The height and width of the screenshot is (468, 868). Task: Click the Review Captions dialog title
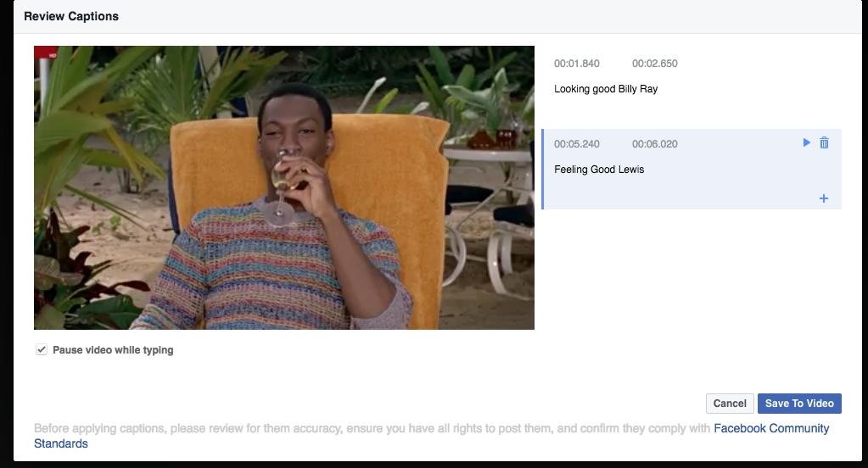coord(71,17)
